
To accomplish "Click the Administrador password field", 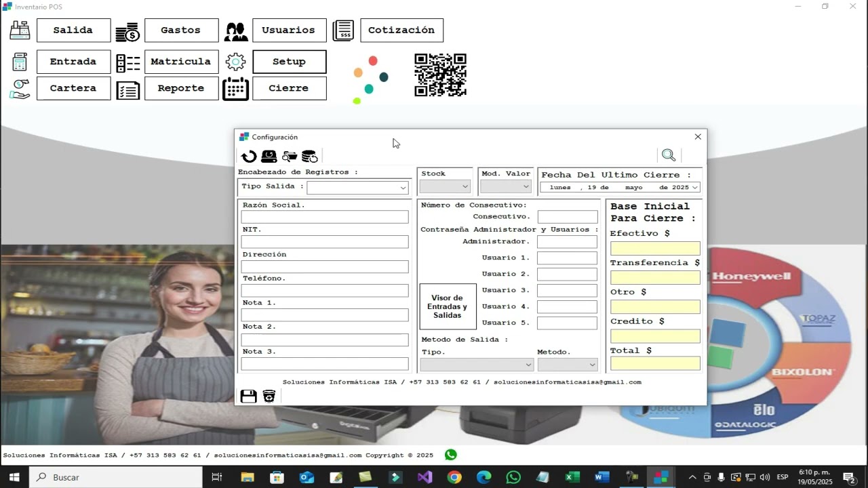I will [x=567, y=241].
